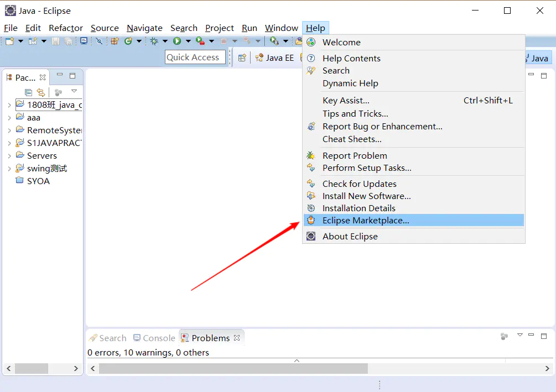Switch to the Java EE perspective

click(x=275, y=58)
